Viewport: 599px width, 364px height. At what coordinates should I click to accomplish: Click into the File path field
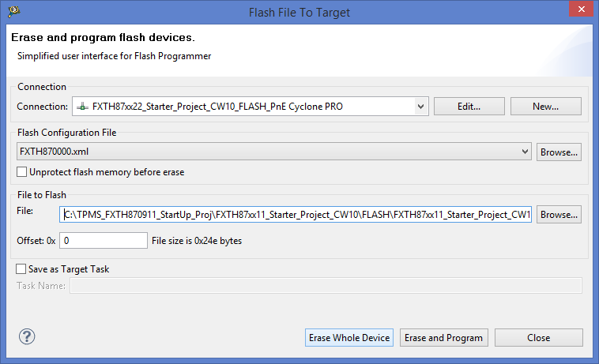(x=296, y=214)
